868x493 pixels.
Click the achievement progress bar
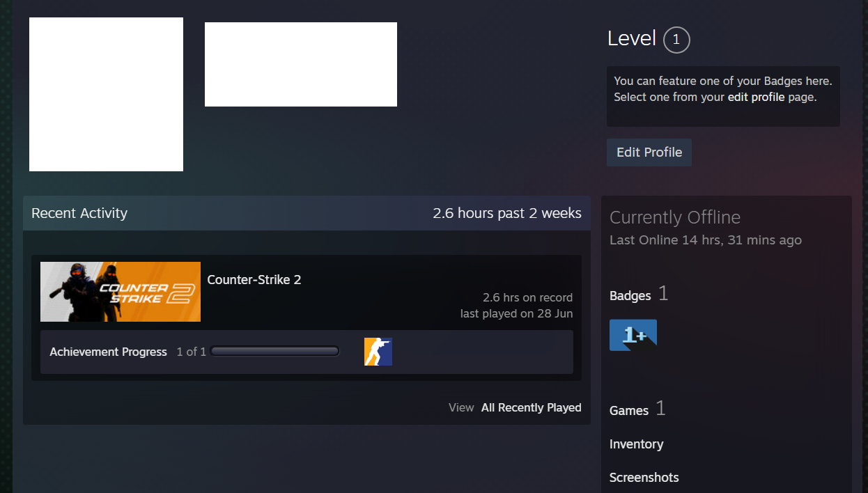tap(275, 352)
